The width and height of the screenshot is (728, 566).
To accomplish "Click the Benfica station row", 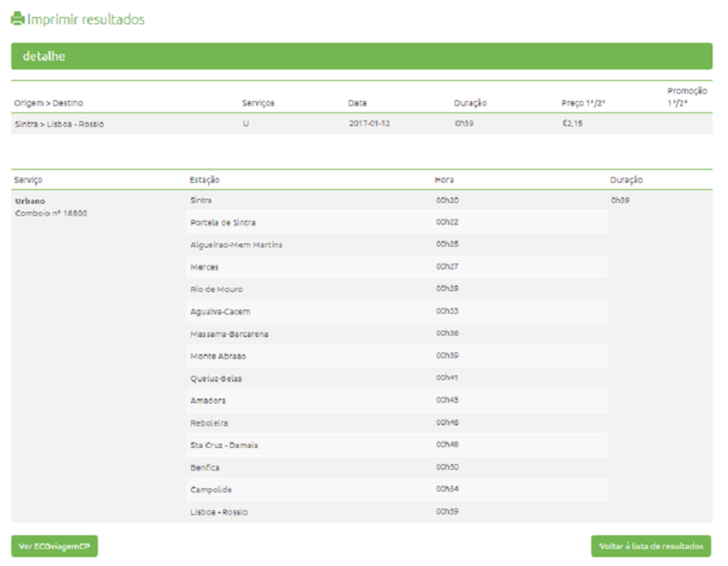I will pyautogui.click(x=204, y=468).
